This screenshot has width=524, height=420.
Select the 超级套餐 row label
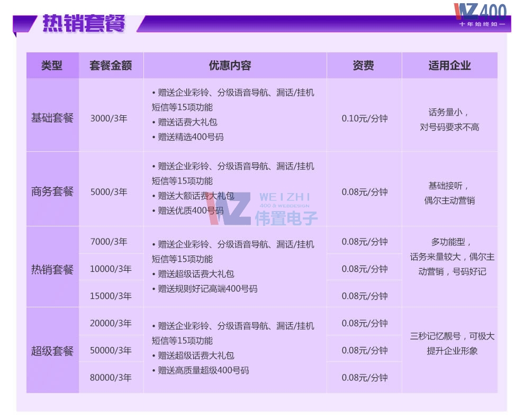[x=53, y=350]
